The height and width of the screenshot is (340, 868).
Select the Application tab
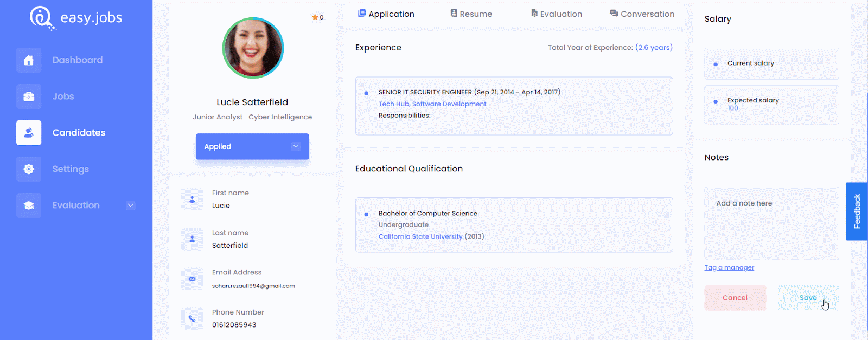pos(386,14)
